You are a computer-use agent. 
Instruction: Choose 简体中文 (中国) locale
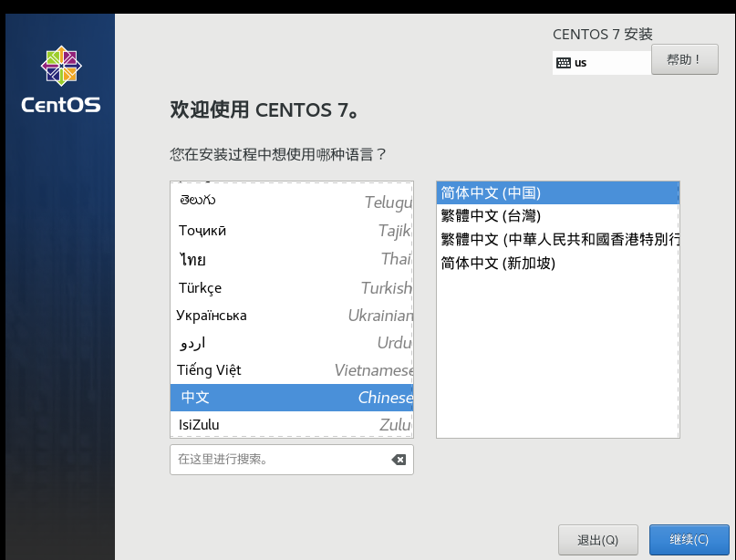557,193
